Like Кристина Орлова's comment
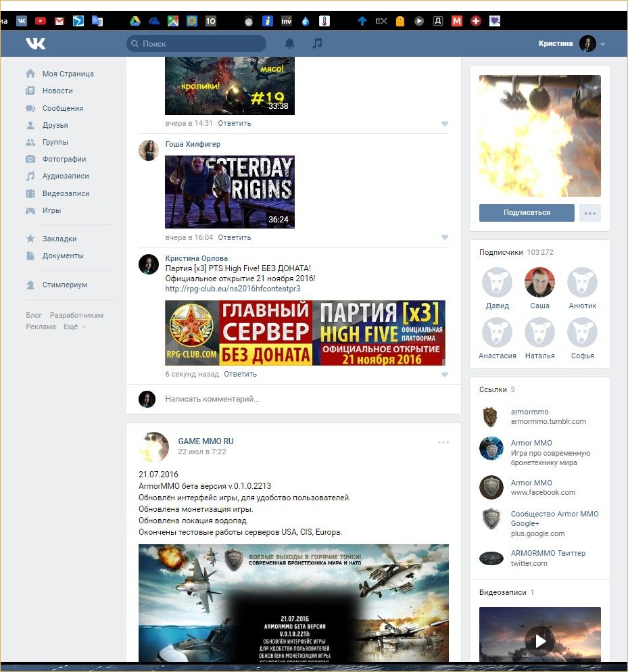The height and width of the screenshot is (672, 628). click(x=445, y=374)
